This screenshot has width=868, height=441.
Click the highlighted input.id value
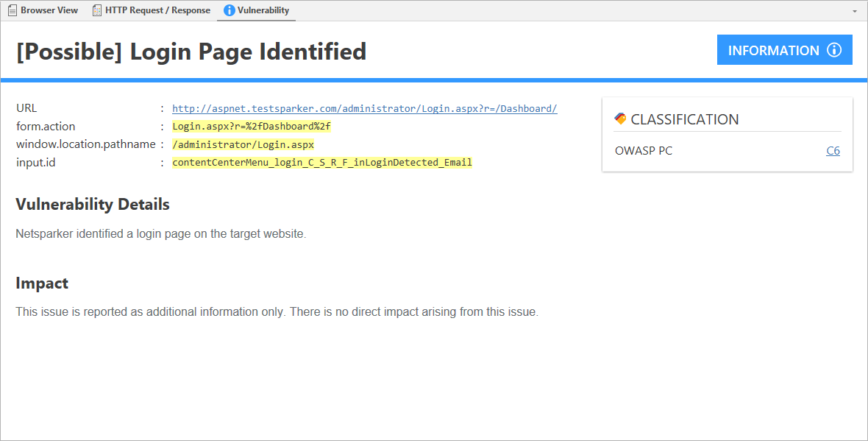(321, 162)
